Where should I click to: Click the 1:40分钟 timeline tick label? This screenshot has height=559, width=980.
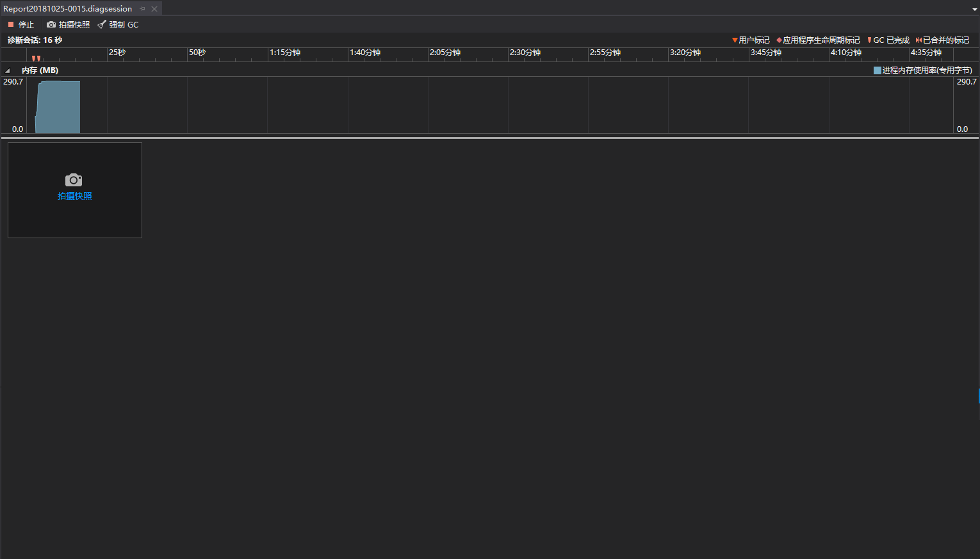pyautogui.click(x=365, y=53)
